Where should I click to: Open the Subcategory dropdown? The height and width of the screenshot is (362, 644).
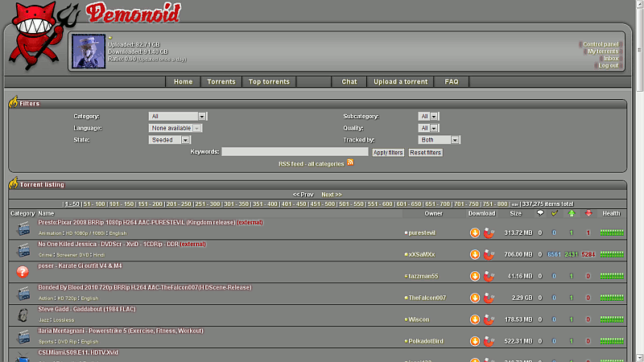[428, 116]
